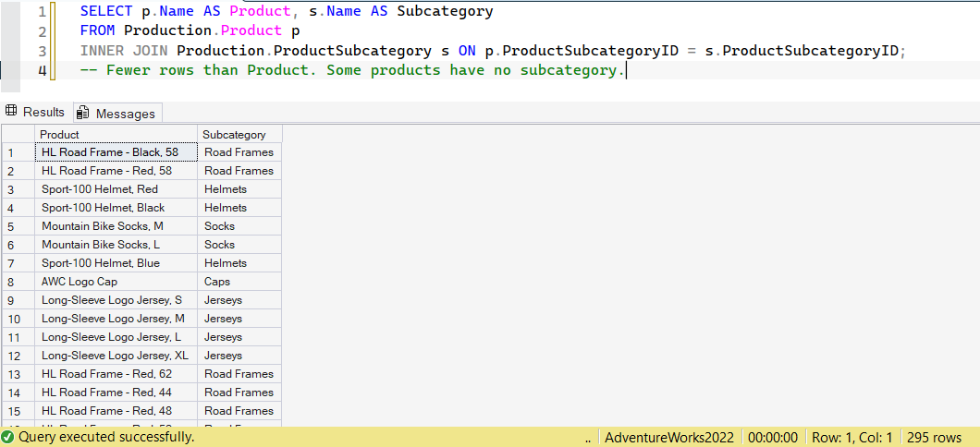Click the grid's select-all corner cell

point(18,134)
